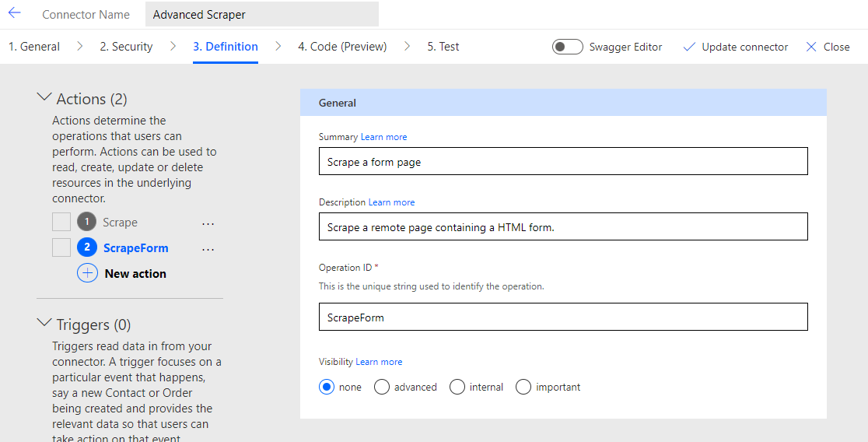Collapse the Triggers section chevron
The image size is (868, 442).
[x=44, y=324]
